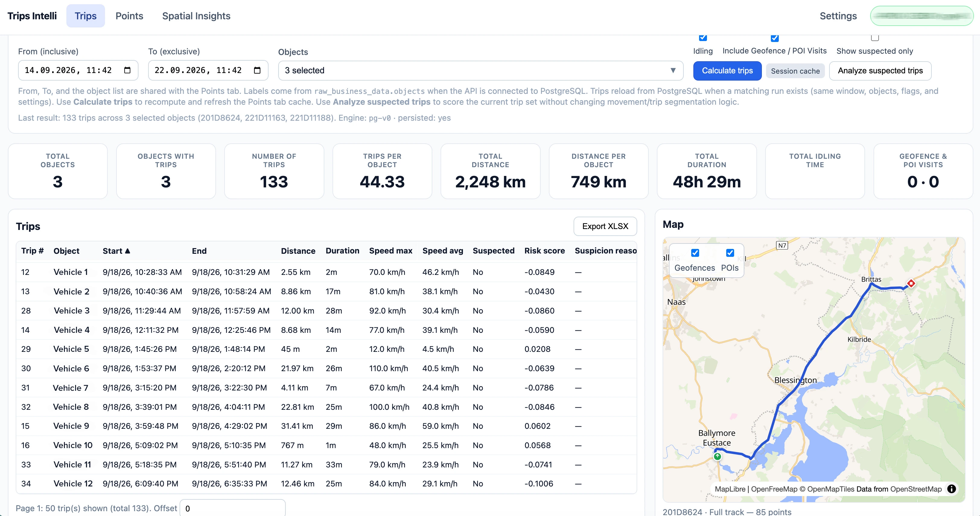
Task: Click the Brittas label on the map
Action: 871,279
